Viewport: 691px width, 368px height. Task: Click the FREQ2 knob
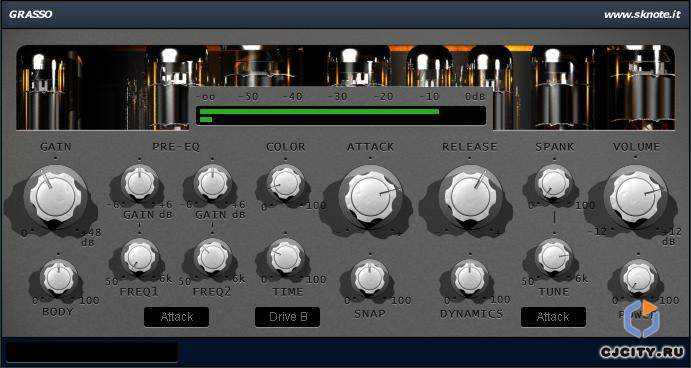(212, 257)
